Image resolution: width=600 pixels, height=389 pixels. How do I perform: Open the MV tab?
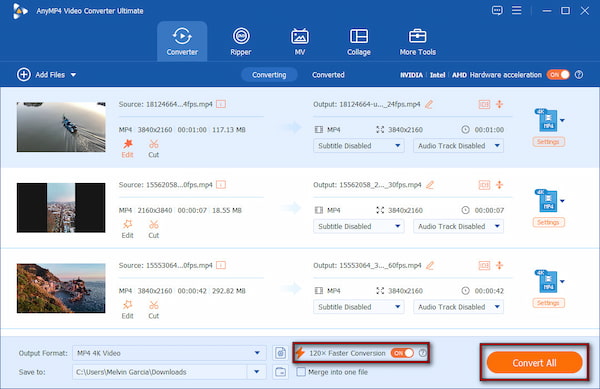pos(300,41)
